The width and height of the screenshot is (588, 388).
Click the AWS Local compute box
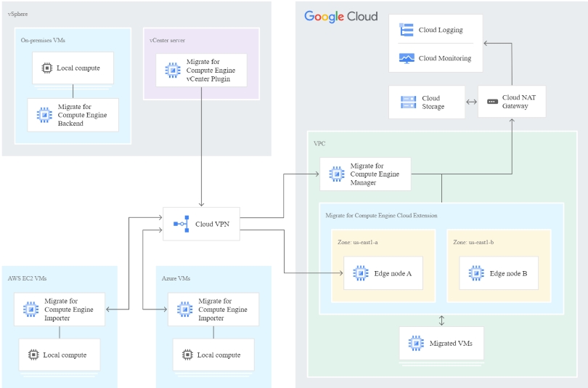pyautogui.click(x=60, y=355)
